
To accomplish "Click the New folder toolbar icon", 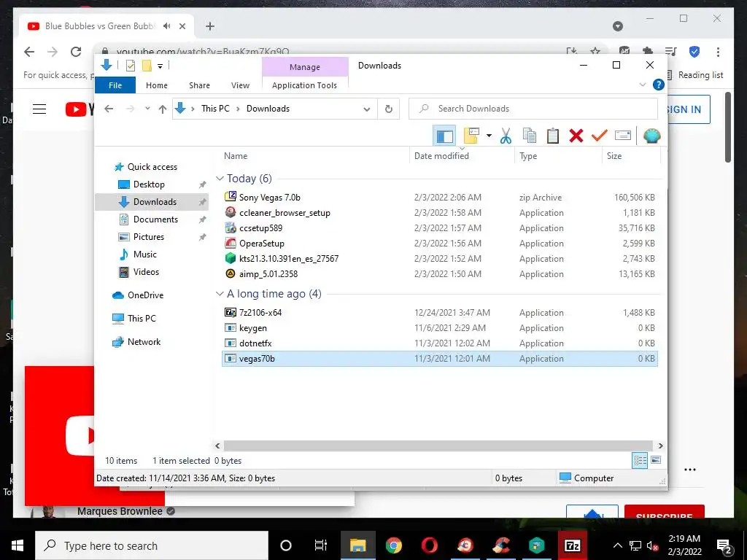I will 471,136.
